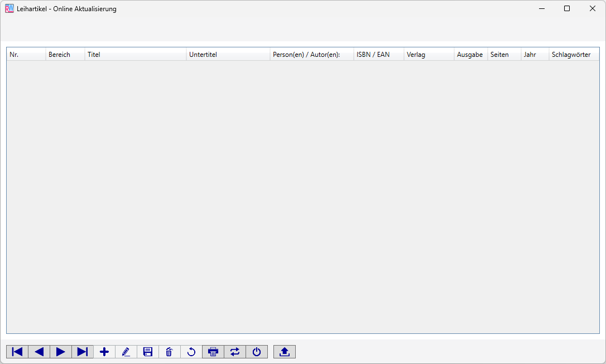Screen dimensions: 606x364
Task: Go to the next record
Action: coord(61,352)
